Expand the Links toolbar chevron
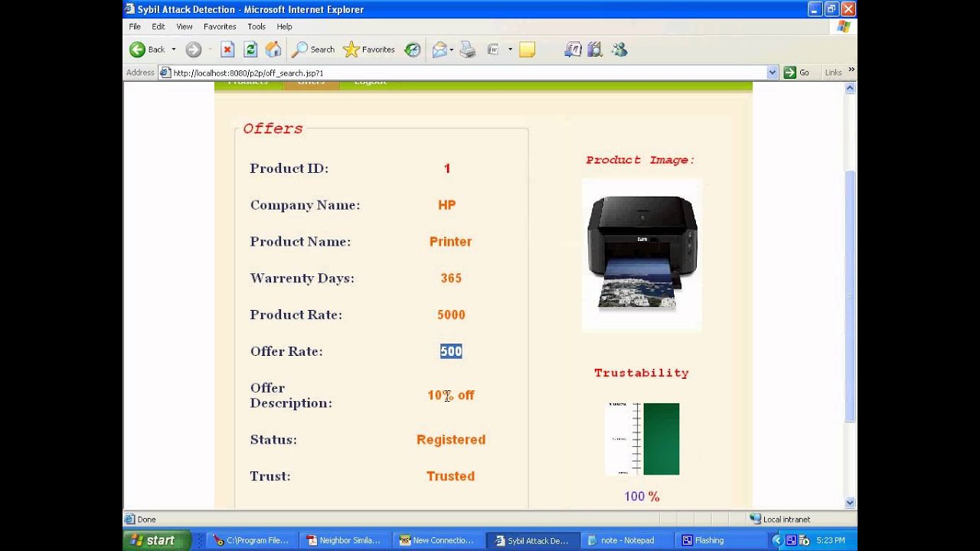The height and width of the screenshot is (551, 980). tap(851, 70)
